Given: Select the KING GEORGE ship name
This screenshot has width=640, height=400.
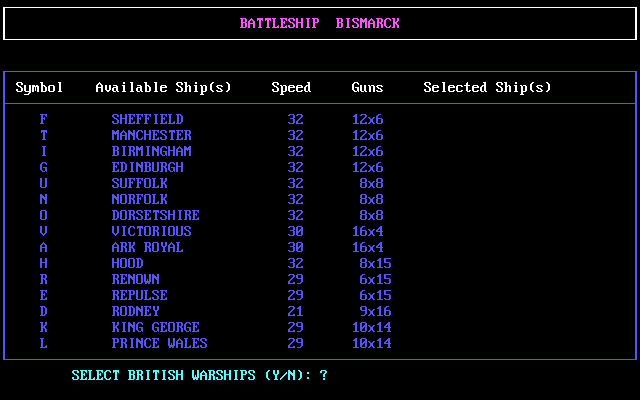Looking at the screenshot, I should [x=156, y=327].
